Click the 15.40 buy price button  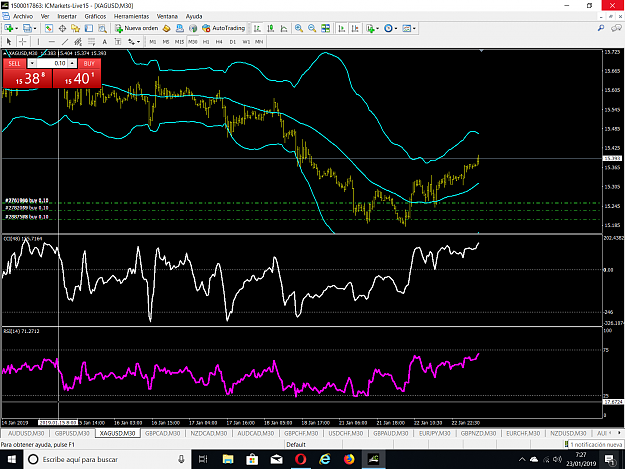pos(77,78)
